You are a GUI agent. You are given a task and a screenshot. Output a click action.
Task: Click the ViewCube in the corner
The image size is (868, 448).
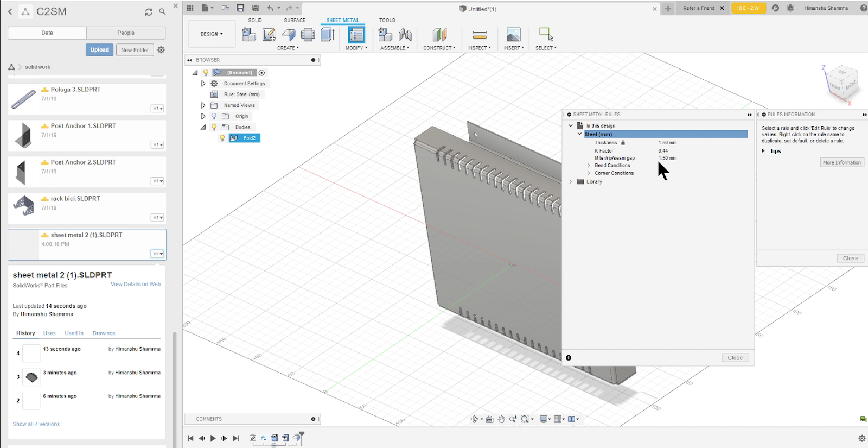[843, 82]
